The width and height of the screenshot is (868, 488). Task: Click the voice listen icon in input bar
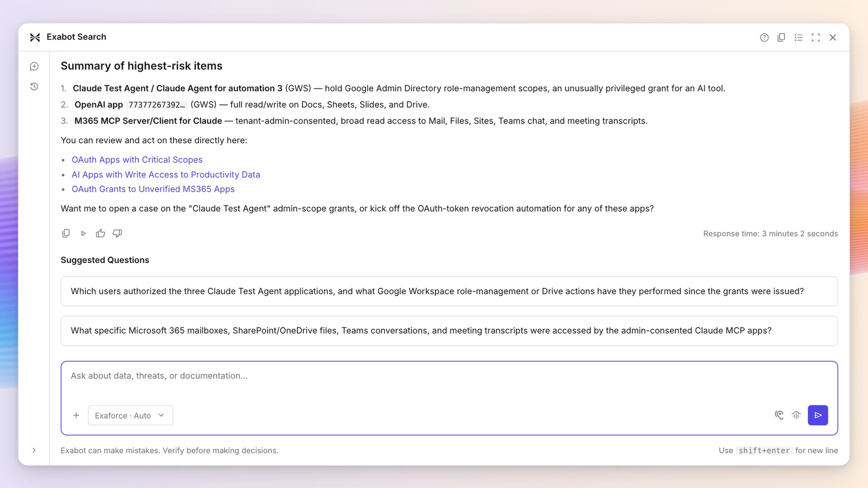[779, 415]
